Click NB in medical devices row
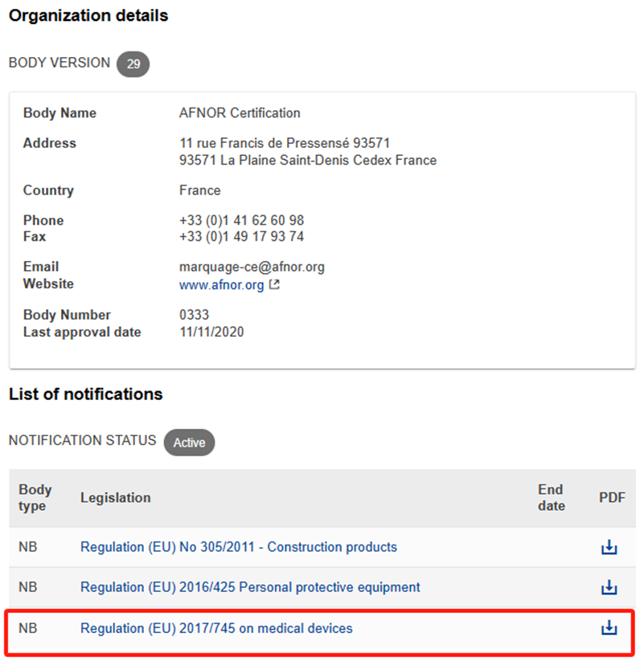The image size is (644, 658). (27, 628)
